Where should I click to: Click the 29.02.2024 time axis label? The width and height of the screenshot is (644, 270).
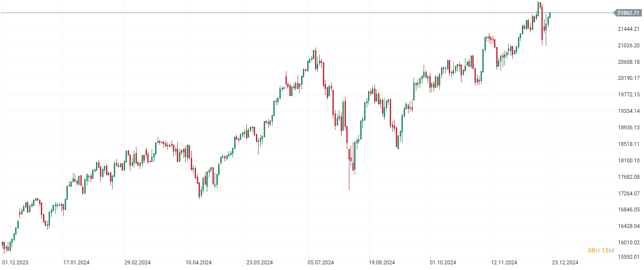click(x=137, y=263)
